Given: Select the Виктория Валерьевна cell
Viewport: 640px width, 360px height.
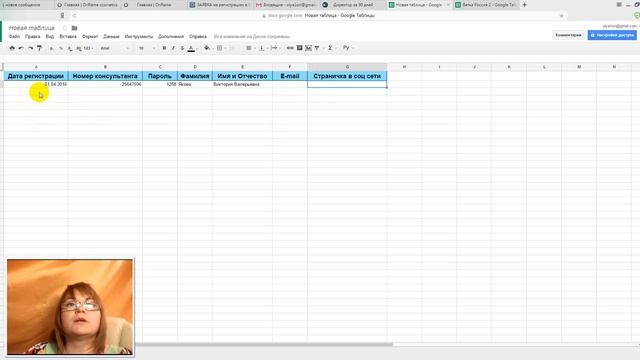Looking at the screenshot, I should coord(242,84).
